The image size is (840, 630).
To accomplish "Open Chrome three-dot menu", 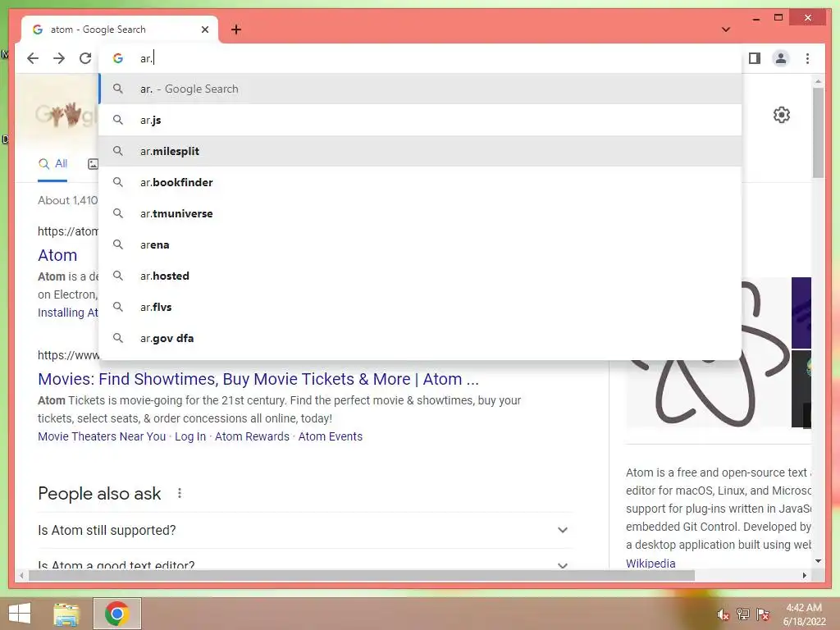I will point(807,58).
